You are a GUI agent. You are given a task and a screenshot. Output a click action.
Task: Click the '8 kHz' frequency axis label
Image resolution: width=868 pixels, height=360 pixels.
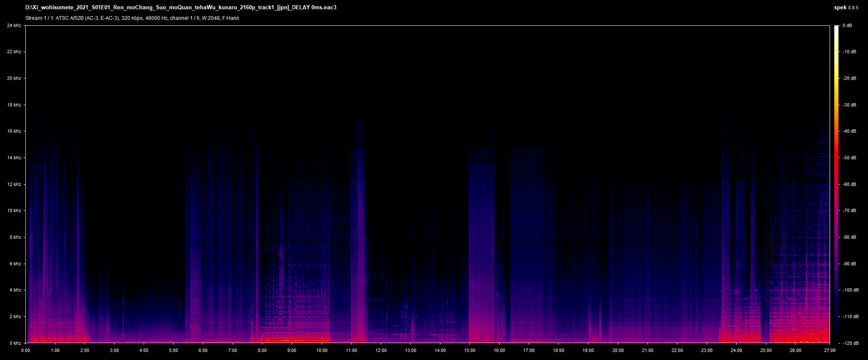[x=15, y=237]
